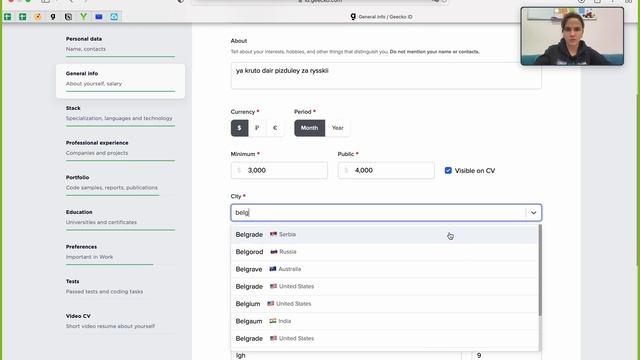Open the dark square pinned tab icon
Screen dimensions: 640x360
[x=68, y=17]
